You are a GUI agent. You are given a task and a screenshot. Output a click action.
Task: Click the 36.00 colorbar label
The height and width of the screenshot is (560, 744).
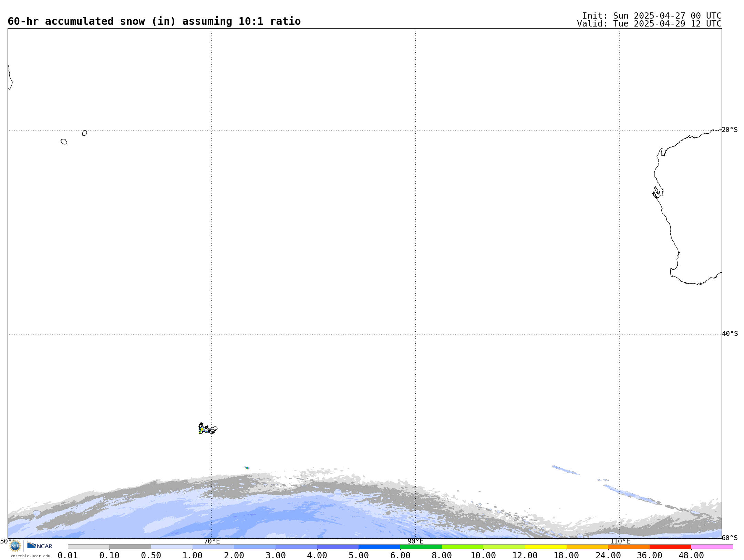649,556
